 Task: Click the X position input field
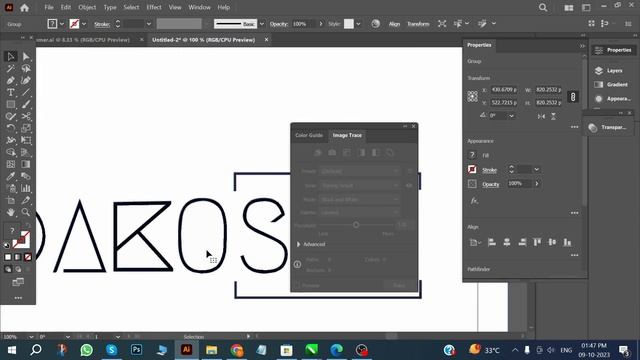[504, 89]
